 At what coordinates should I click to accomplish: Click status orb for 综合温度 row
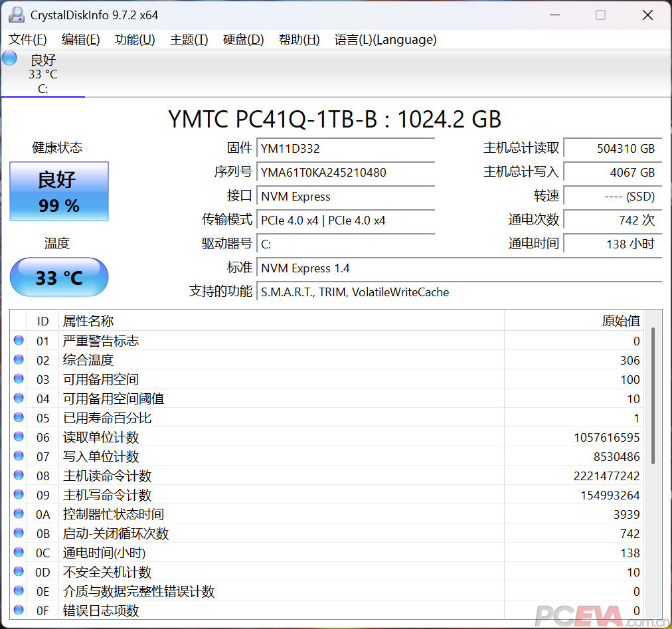coord(19,360)
